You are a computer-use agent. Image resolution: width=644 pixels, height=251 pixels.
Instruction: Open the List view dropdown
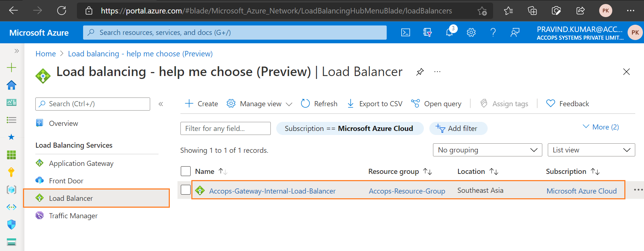[x=592, y=150]
